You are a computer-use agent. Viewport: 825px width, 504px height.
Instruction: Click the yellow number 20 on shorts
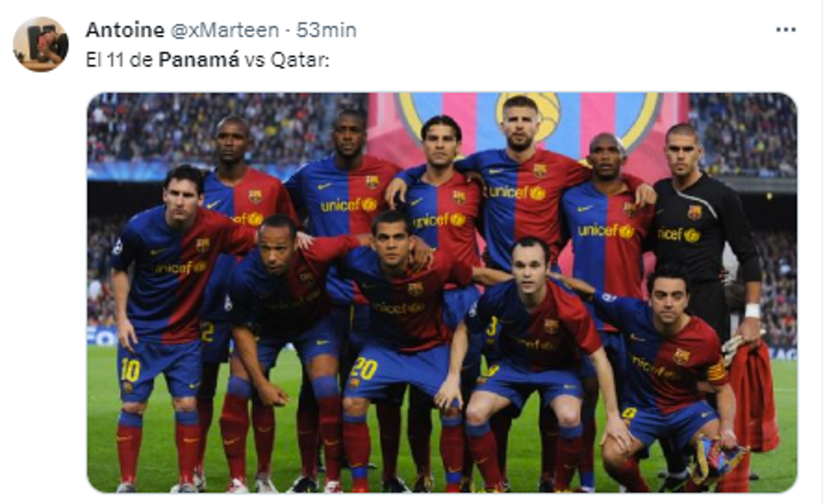(x=364, y=369)
